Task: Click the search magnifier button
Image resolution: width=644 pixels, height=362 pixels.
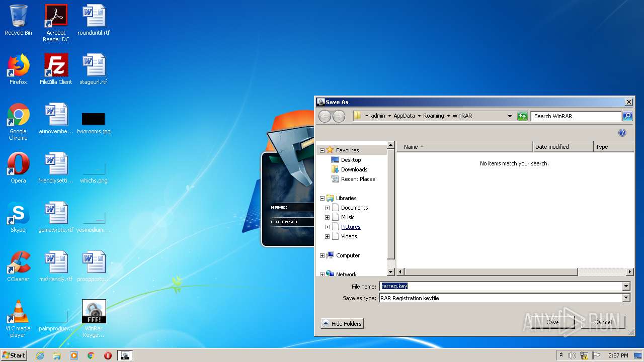Action: point(627,116)
